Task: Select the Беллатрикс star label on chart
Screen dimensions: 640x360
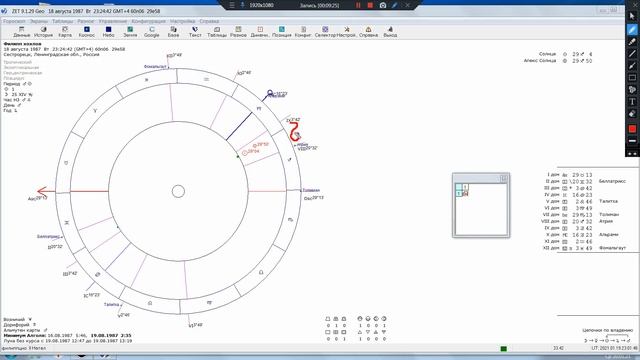Action: (49, 236)
